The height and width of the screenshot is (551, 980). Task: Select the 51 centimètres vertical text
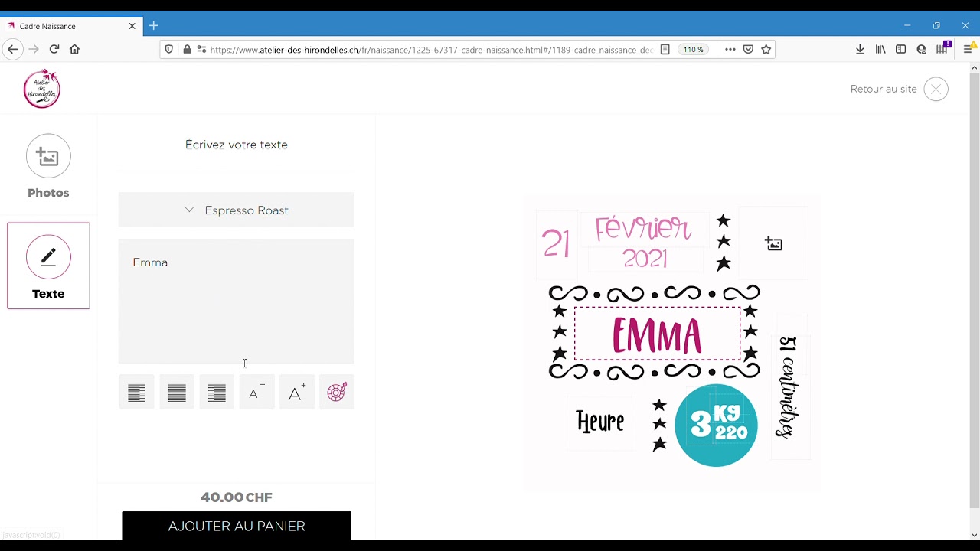point(789,386)
